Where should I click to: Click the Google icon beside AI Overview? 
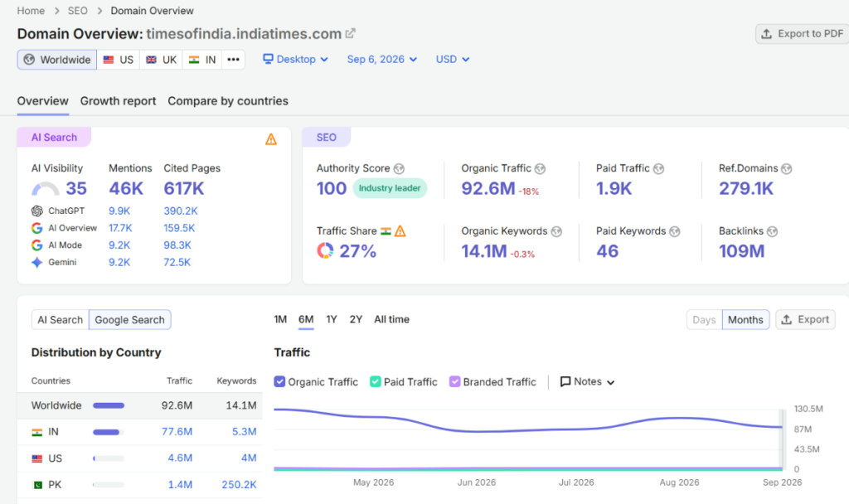click(x=36, y=229)
